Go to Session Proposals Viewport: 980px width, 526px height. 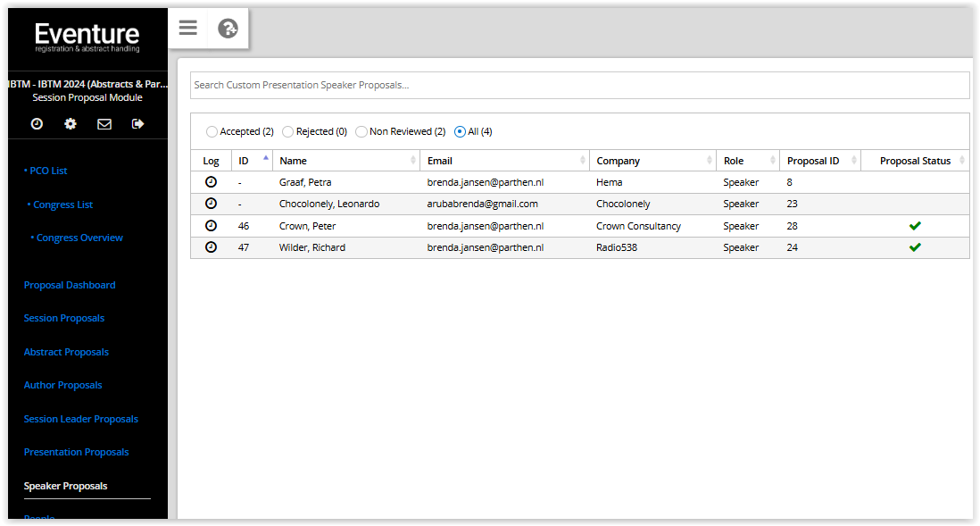(63, 318)
